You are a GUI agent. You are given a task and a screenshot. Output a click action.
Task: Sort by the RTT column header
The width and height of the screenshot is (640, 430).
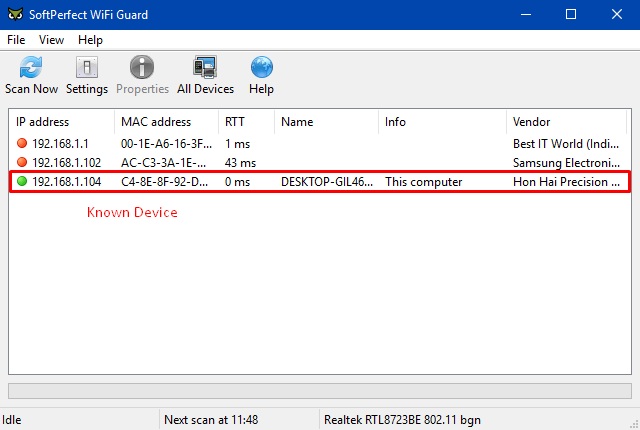click(247, 122)
